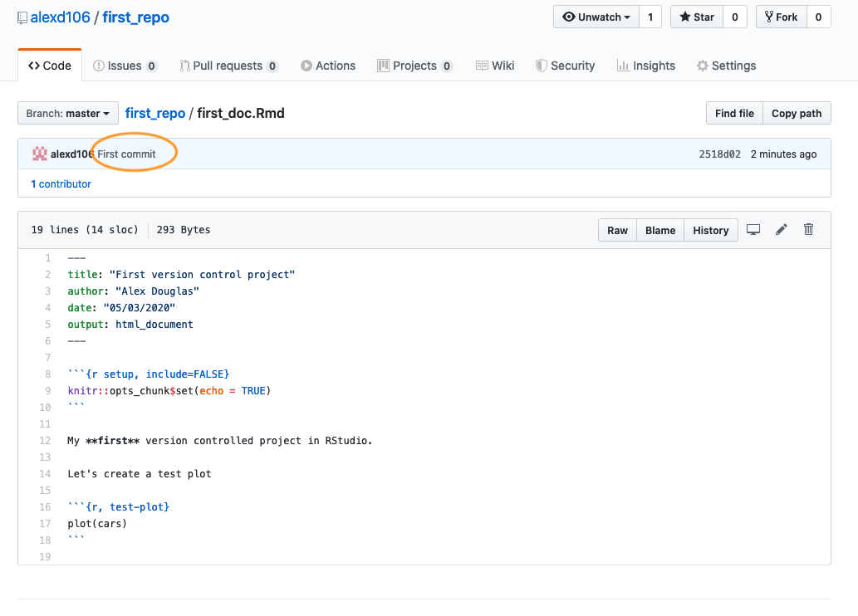Click the desktop open icon
Image resolution: width=858 pixels, height=616 pixels.
753,230
